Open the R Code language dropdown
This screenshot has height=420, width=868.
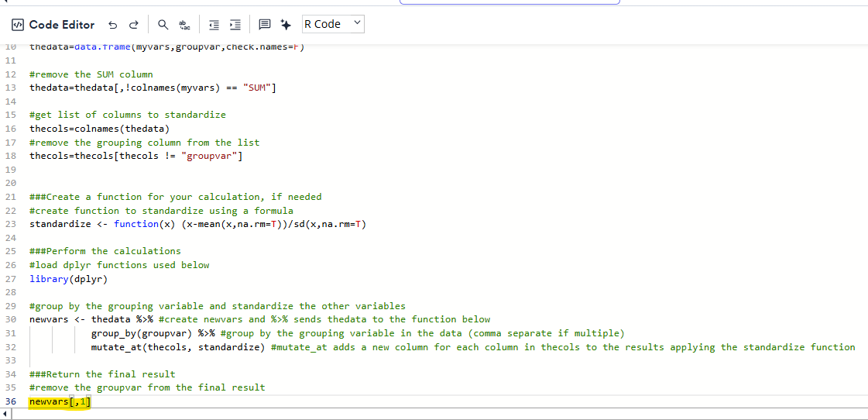[332, 25]
